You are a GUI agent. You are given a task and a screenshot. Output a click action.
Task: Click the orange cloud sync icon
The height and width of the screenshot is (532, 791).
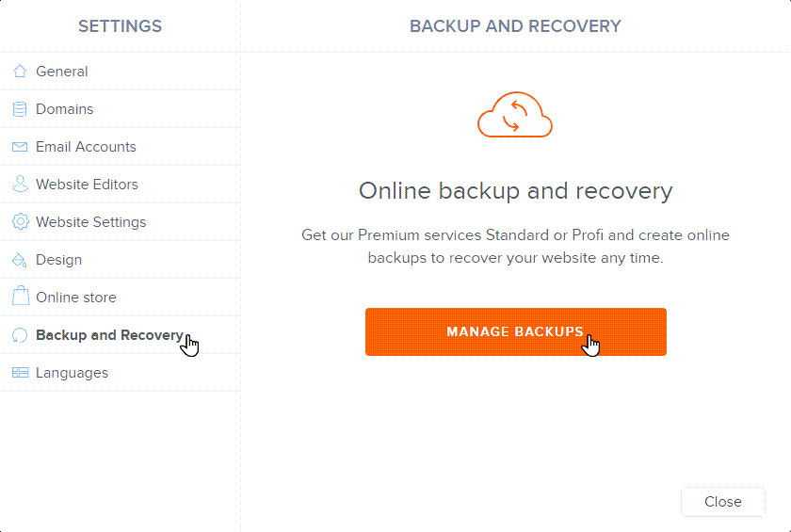(x=515, y=115)
